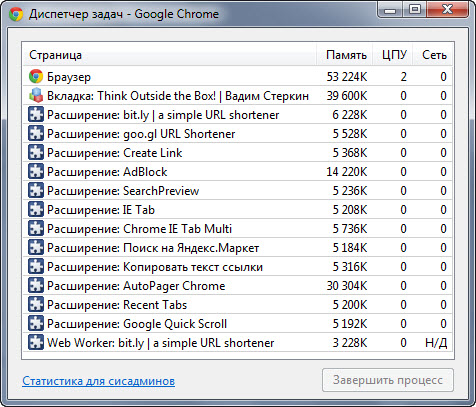The height and width of the screenshot is (407, 476).
Task: Click puzzle icon of Chrome IE Tab Multi
Action: pyautogui.click(x=36, y=229)
